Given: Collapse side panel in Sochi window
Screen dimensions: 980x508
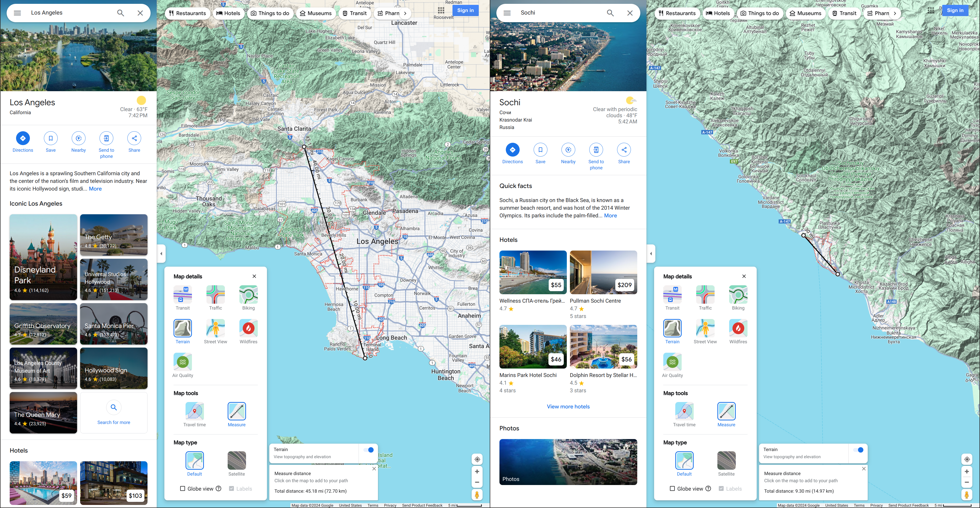Looking at the screenshot, I should [x=651, y=254].
